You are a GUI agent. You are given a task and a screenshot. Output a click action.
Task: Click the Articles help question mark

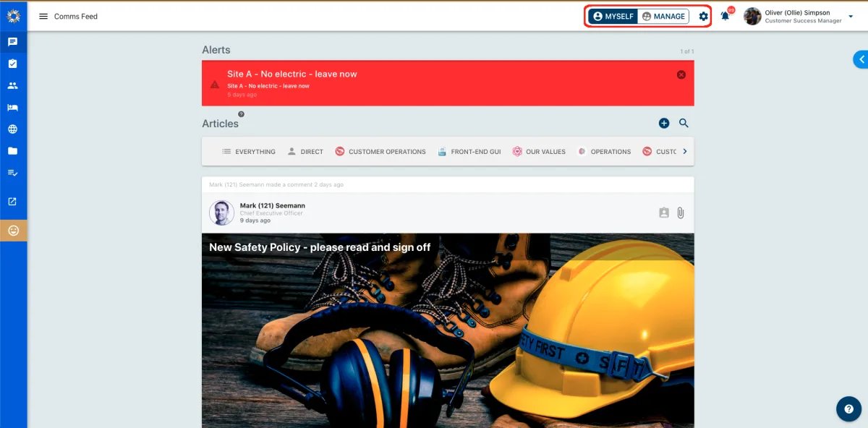pyautogui.click(x=242, y=114)
